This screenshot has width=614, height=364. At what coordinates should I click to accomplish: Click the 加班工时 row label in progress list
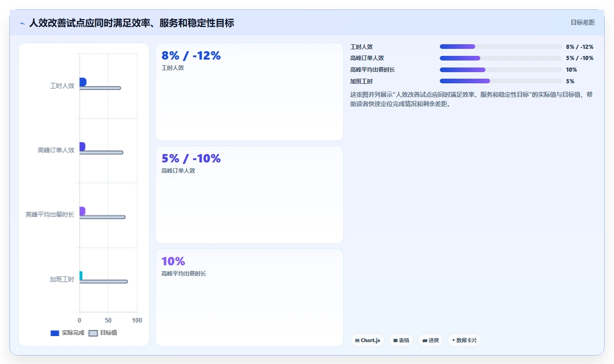tap(362, 81)
